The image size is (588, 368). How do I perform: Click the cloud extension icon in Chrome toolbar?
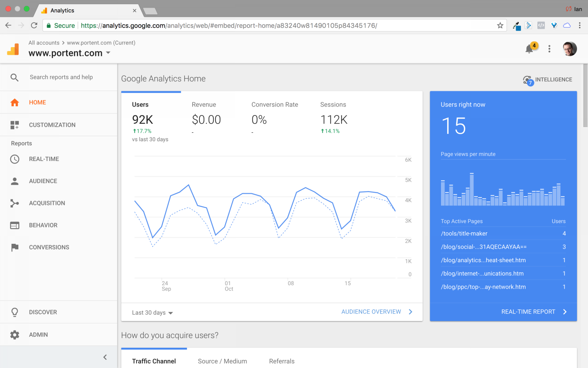567,25
